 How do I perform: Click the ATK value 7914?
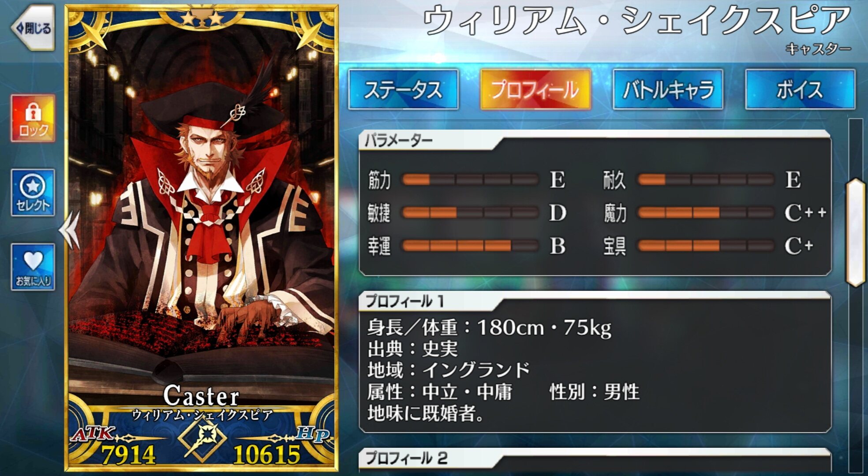(x=128, y=455)
